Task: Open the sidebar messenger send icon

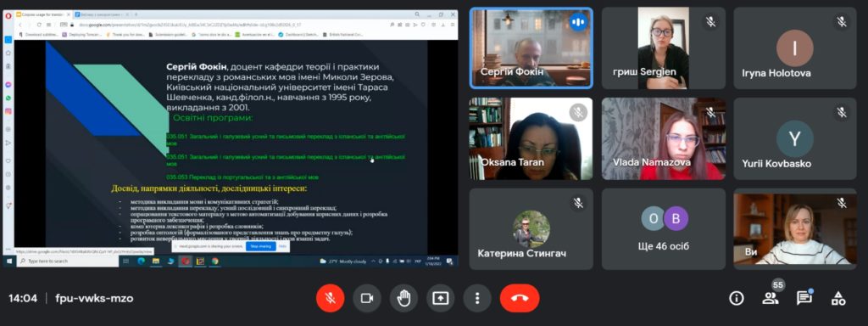Action: coord(8,143)
